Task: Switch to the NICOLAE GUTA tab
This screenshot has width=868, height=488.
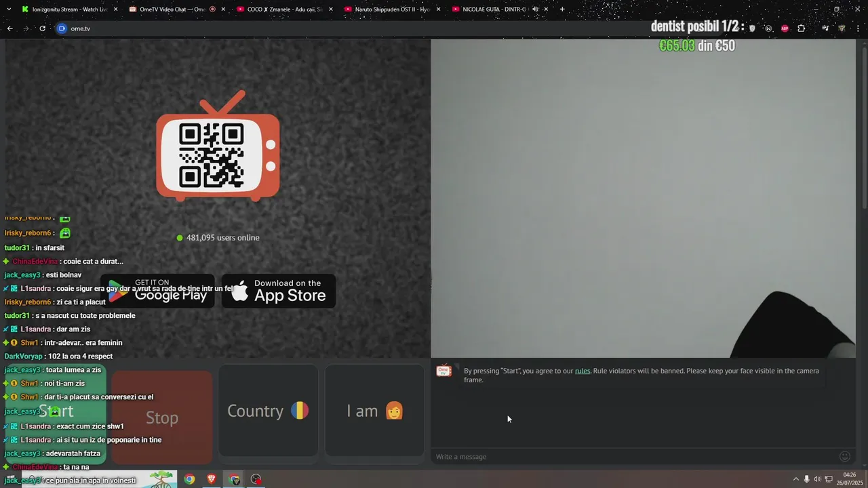Action: point(498,9)
